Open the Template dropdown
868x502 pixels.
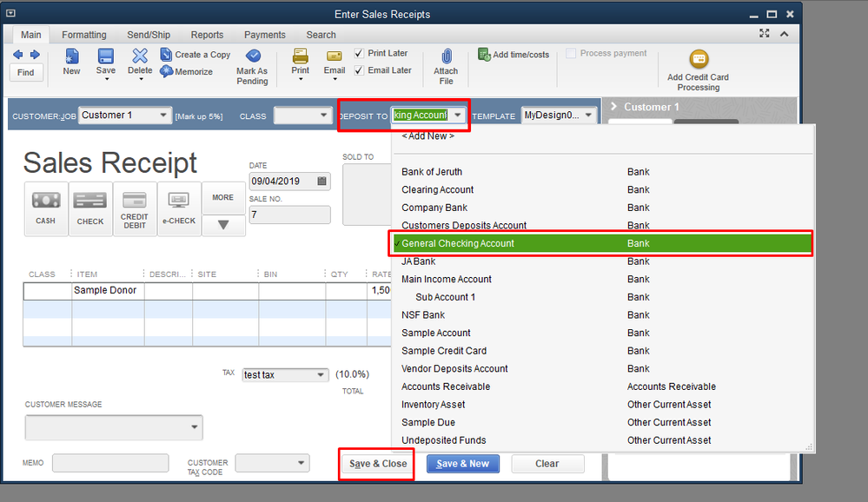(588, 116)
